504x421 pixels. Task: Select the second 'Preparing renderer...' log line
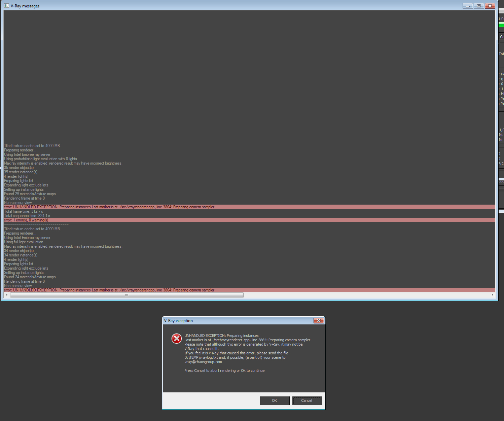click(20, 233)
